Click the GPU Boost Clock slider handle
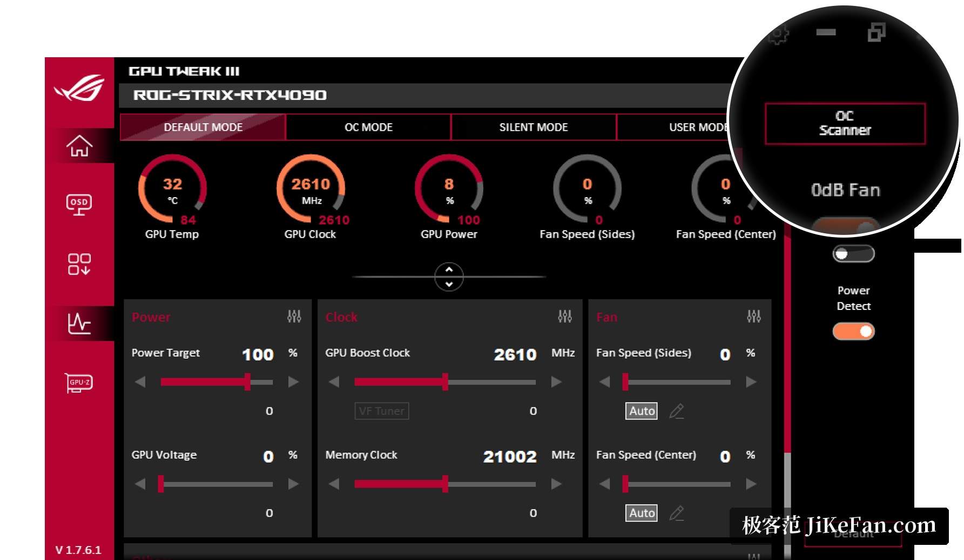The width and height of the screenshot is (964, 560). 445,382
